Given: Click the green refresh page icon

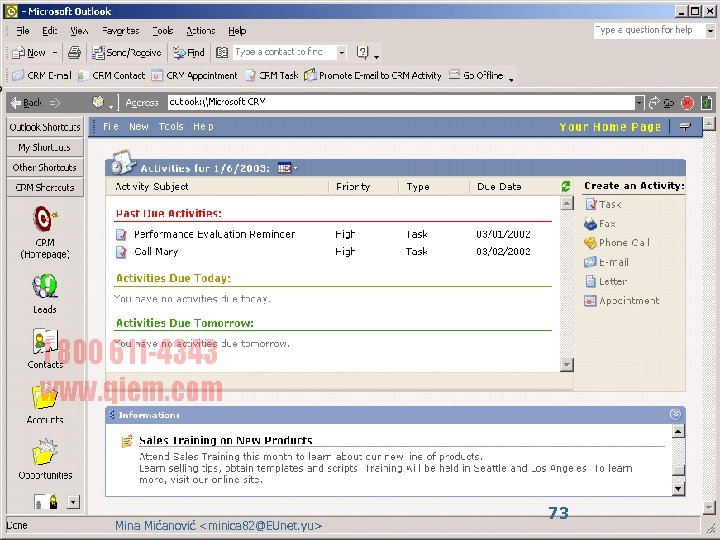Looking at the screenshot, I should click(706, 103).
